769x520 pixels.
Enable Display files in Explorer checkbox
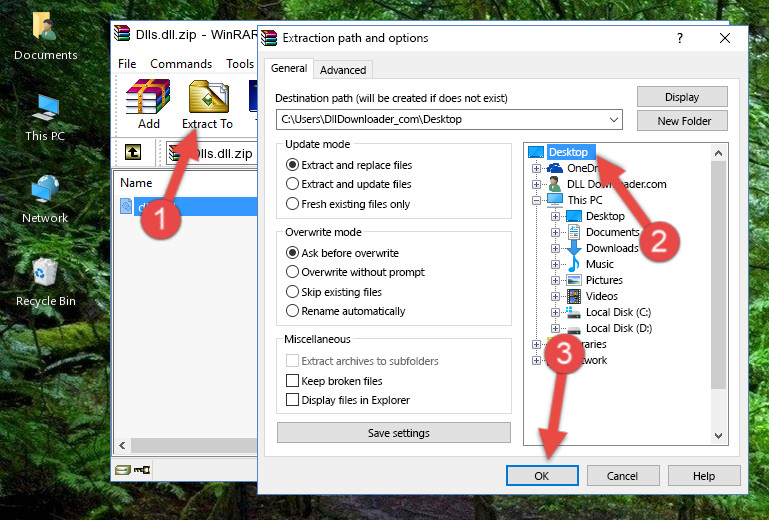[292, 400]
